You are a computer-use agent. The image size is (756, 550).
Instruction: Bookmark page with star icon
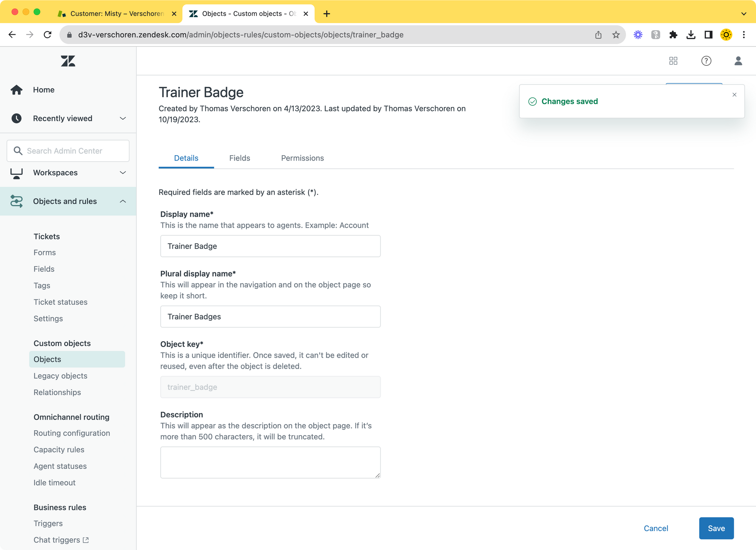(616, 35)
